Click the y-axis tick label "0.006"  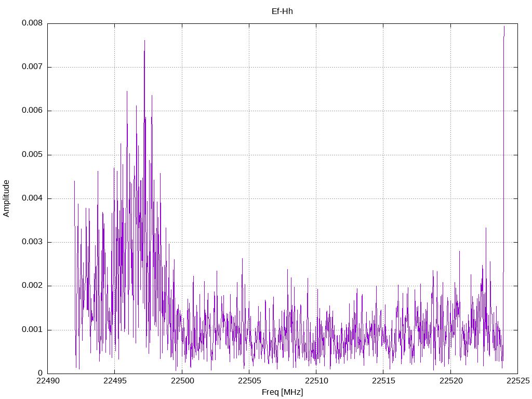[32, 111]
